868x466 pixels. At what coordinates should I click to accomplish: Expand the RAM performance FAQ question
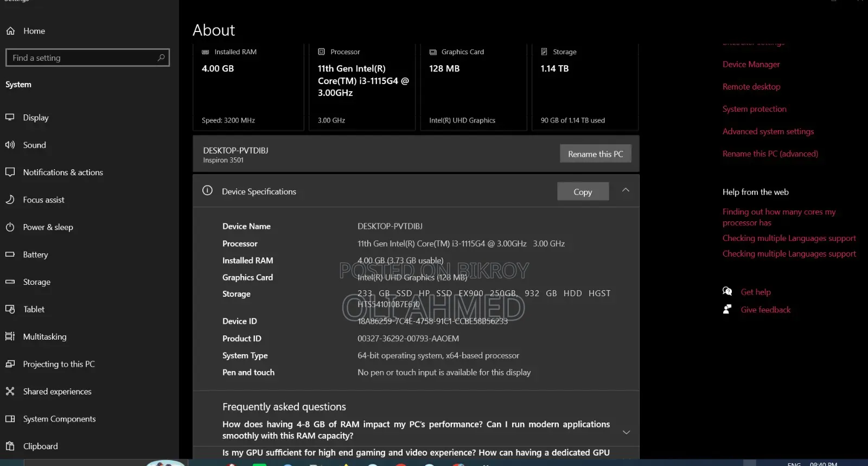click(626, 432)
